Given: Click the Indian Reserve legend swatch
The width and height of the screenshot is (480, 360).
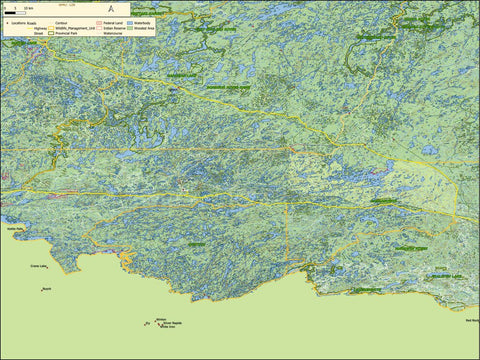Looking at the screenshot, I should pos(99,28).
